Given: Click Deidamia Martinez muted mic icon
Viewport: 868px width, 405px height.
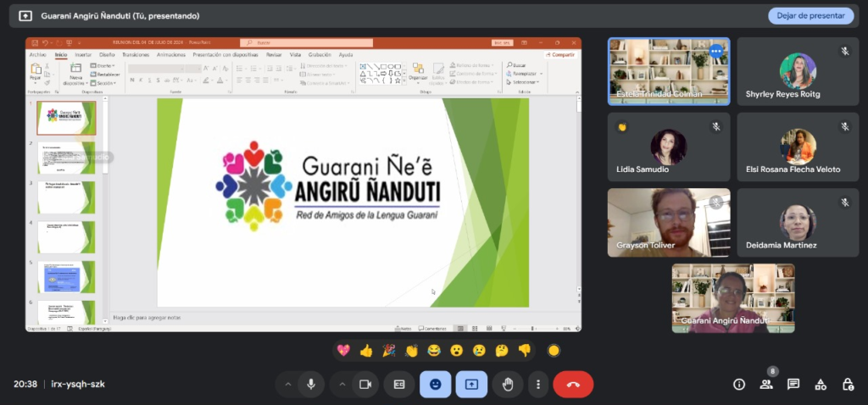Looking at the screenshot, I should (x=845, y=202).
